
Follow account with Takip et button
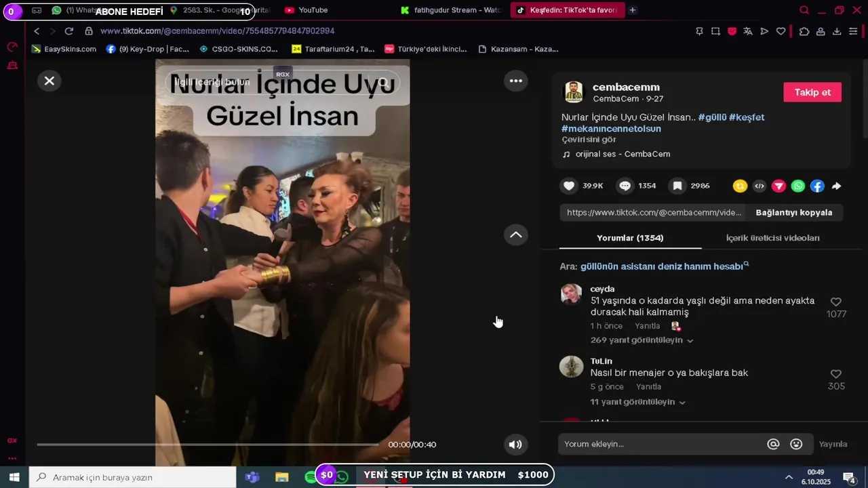coord(812,92)
